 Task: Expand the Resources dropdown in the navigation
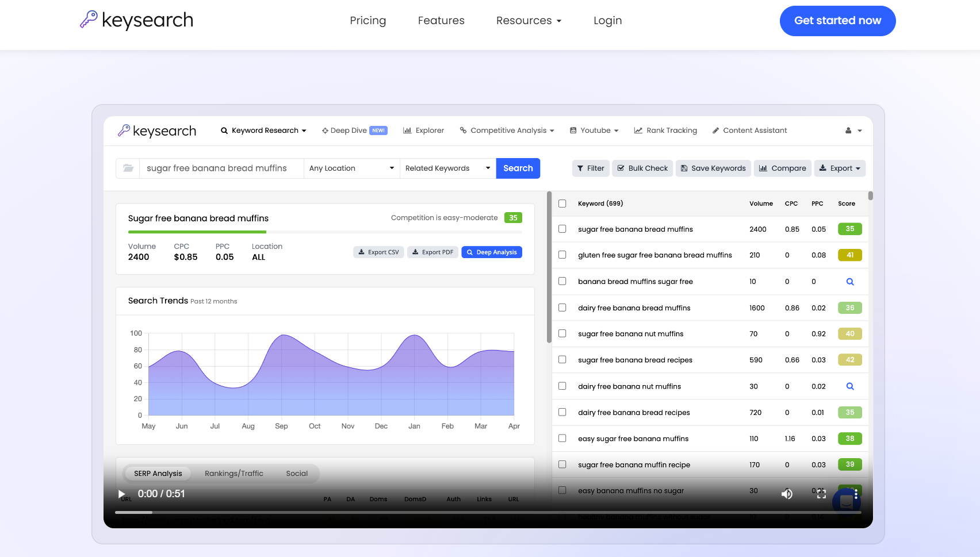pos(529,21)
